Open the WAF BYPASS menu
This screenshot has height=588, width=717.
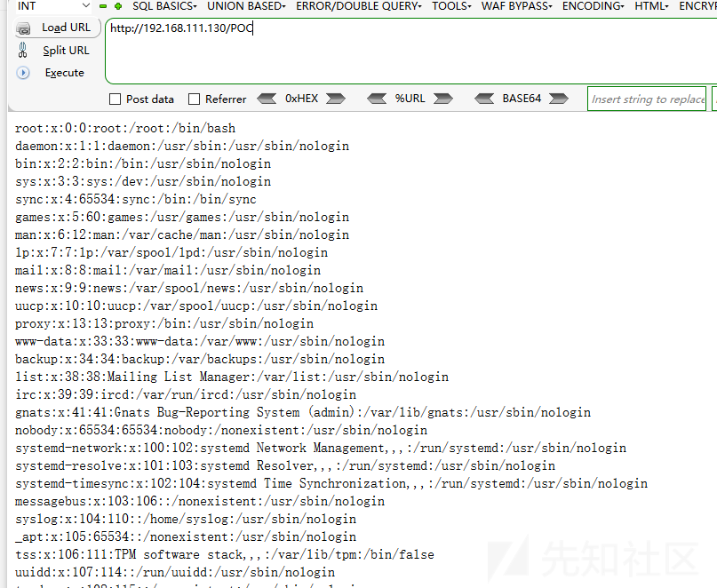(x=516, y=6)
